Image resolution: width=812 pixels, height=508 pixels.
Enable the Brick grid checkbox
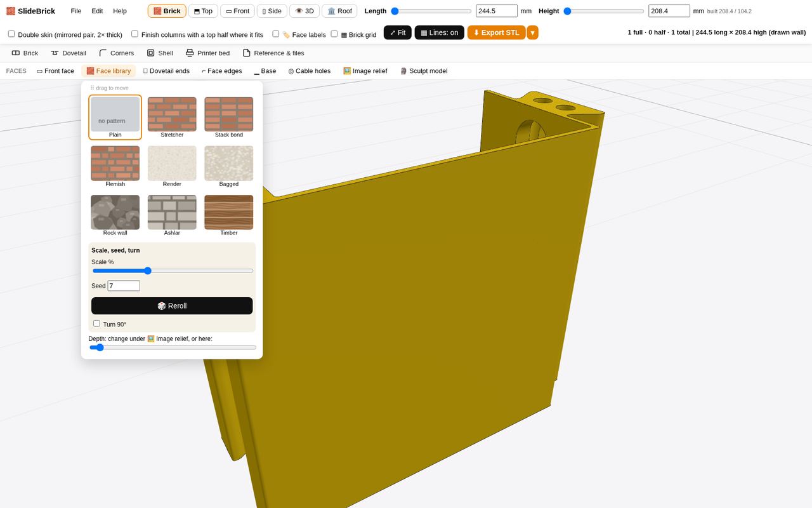(334, 34)
